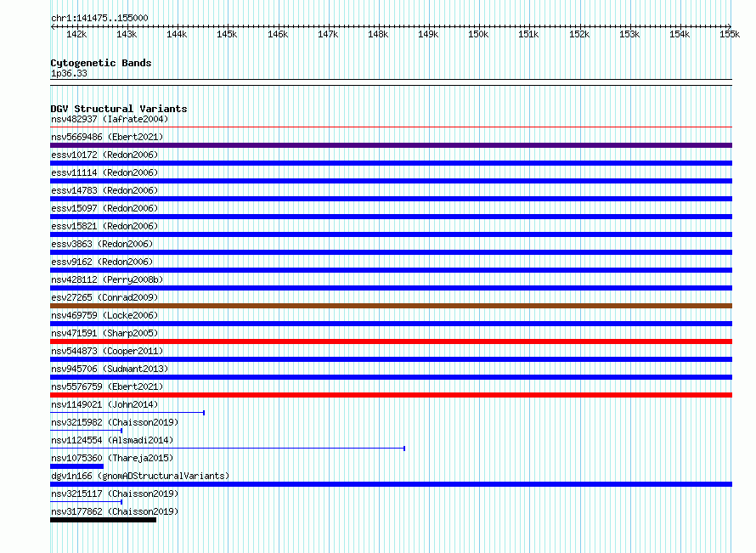The height and width of the screenshot is (553, 756).
Task: Open the essv10172 (Redon2006) variant label
Action: tap(104, 155)
